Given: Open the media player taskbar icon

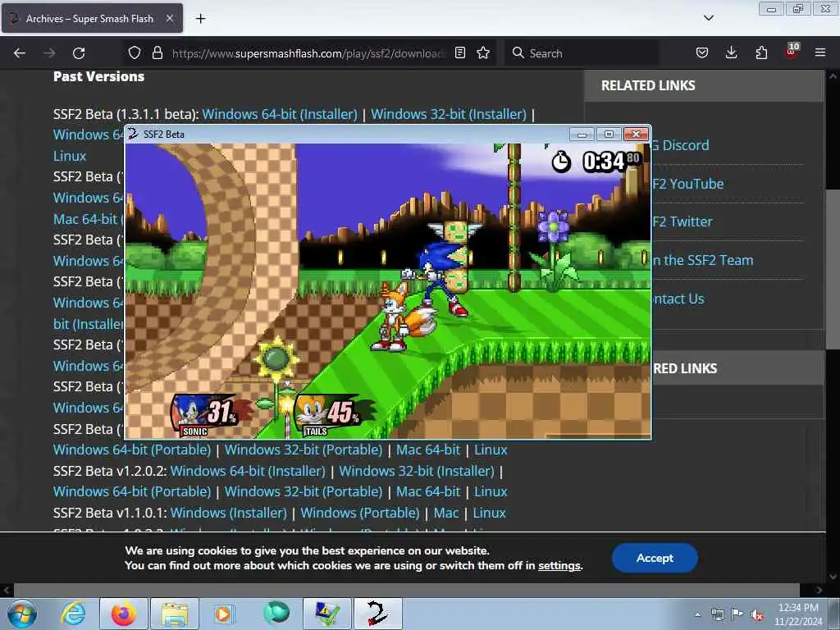Looking at the screenshot, I should [224, 614].
